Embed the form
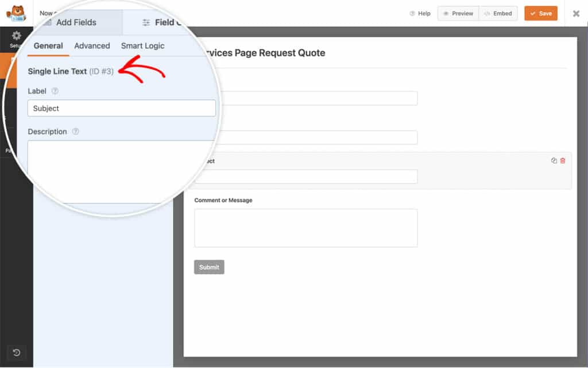Screen dimensions: 588x368 (498, 13)
